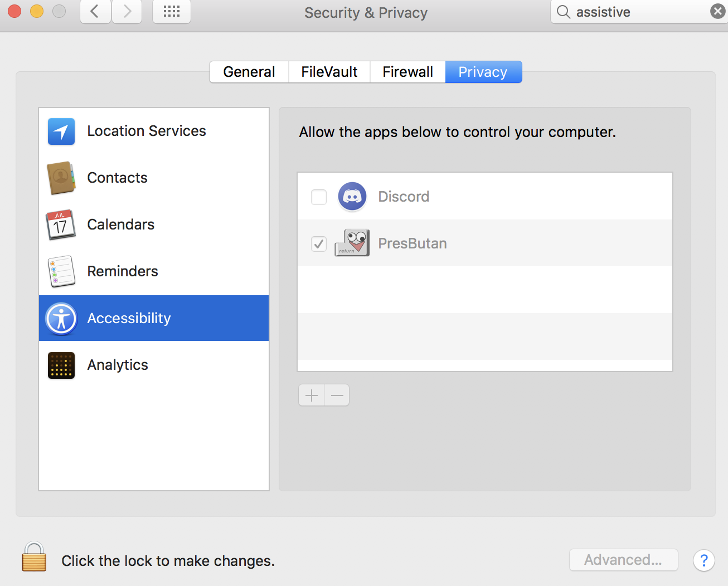Switch to the Firewall tab
This screenshot has width=728, height=586.
click(x=407, y=72)
